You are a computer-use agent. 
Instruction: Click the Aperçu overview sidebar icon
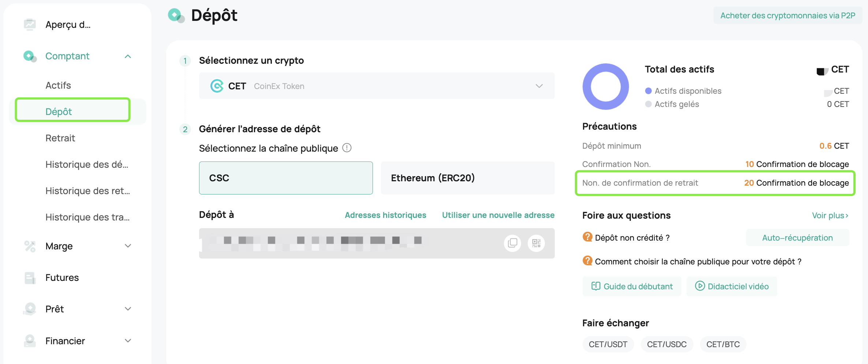[30, 25]
